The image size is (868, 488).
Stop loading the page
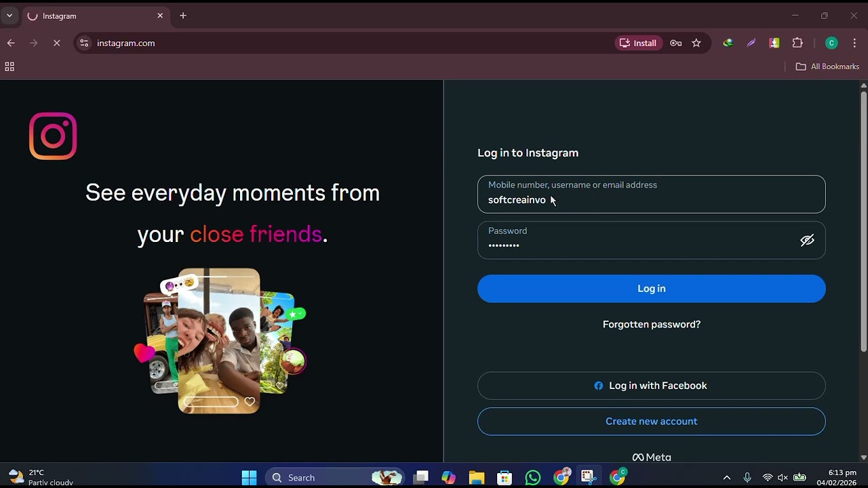tap(56, 43)
